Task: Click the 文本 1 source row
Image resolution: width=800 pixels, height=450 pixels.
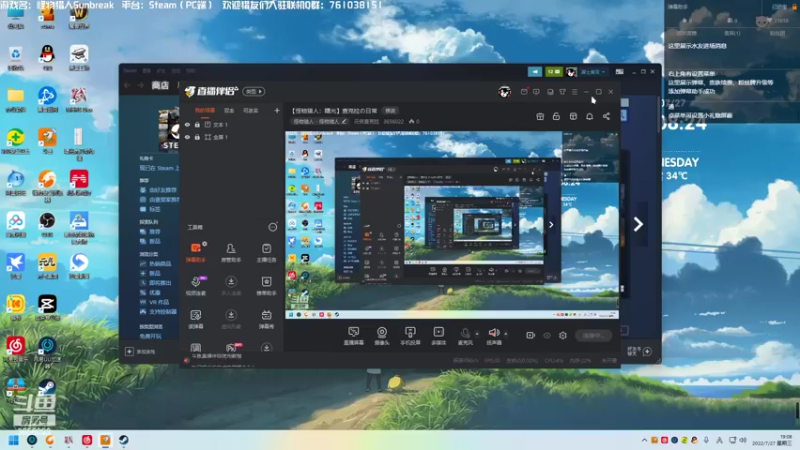Action: (233, 124)
